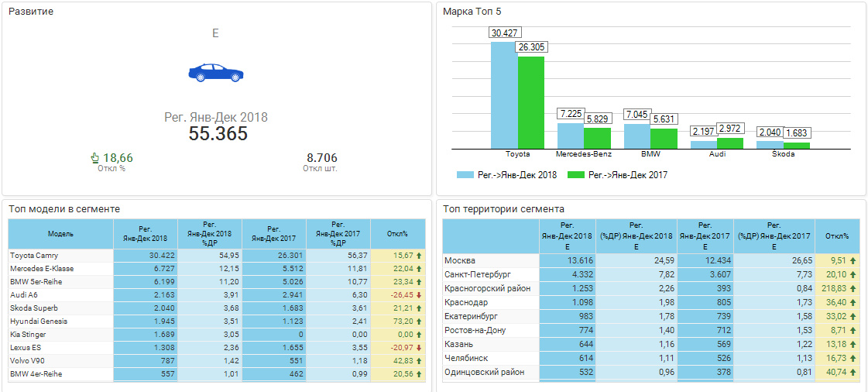Select the Краснодар territory
868x392 pixels.
[465, 302]
